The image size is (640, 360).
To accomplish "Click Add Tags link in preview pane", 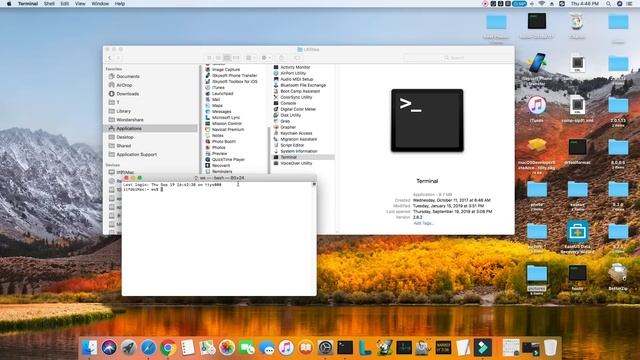I will (x=423, y=223).
